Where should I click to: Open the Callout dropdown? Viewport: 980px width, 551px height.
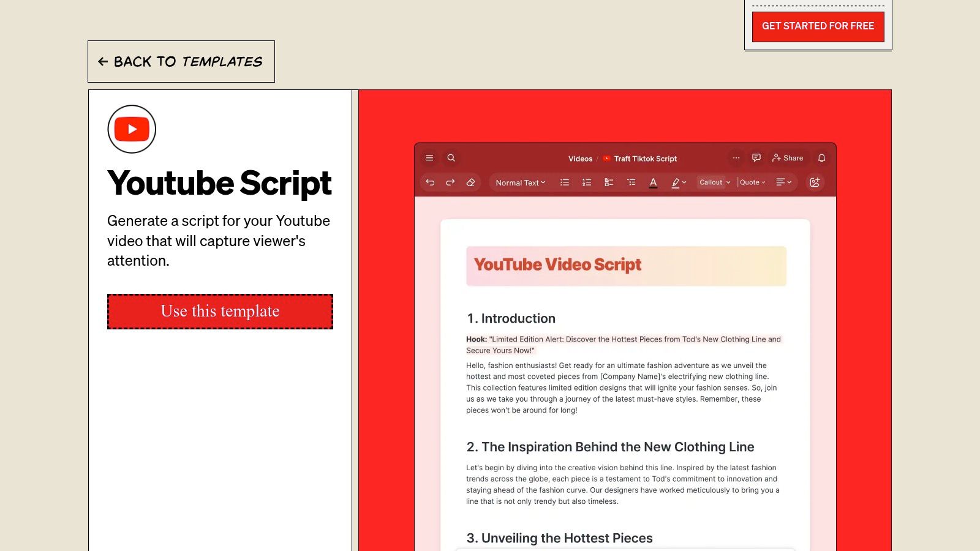pyautogui.click(x=715, y=182)
